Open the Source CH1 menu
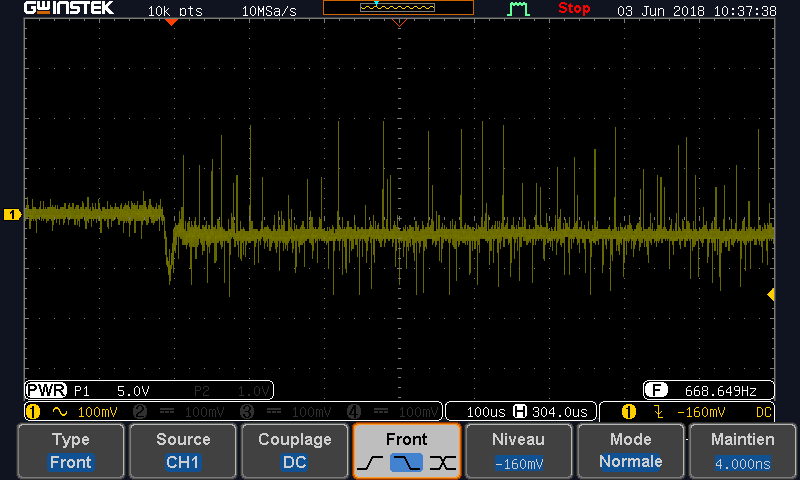Image resolution: width=800 pixels, height=480 pixels. 183,451
